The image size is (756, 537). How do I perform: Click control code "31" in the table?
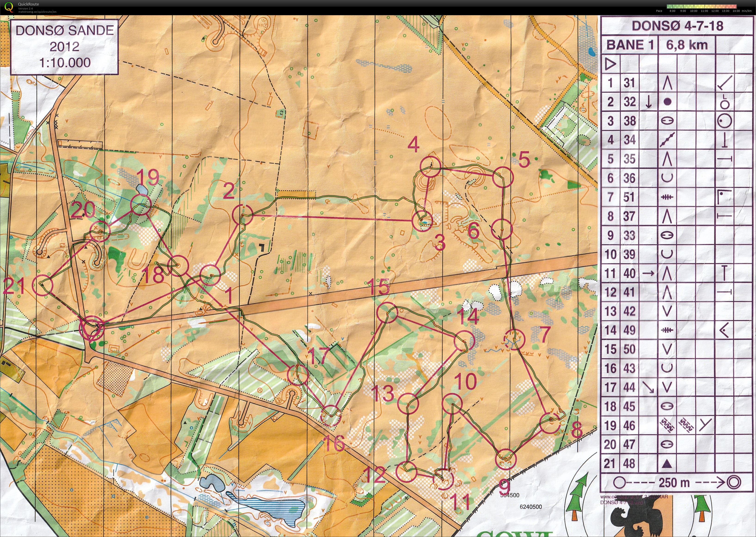[x=629, y=83]
